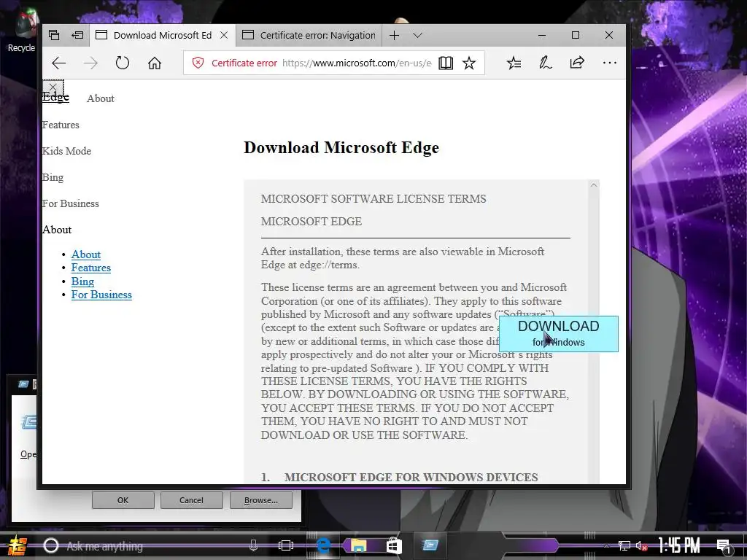This screenshot has width=747, height=560.
Task: Open the Kids Mode navigation item
Action: click(x=66, y=151)
